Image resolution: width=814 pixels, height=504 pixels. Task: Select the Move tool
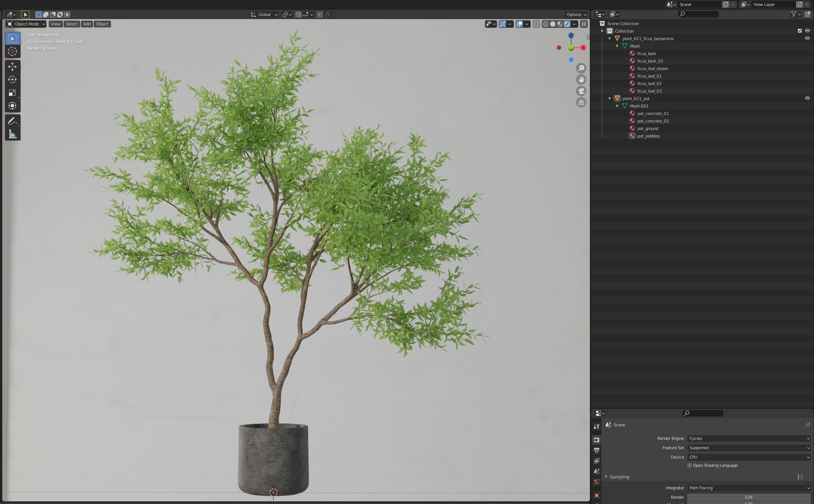[x=12, y=67]
